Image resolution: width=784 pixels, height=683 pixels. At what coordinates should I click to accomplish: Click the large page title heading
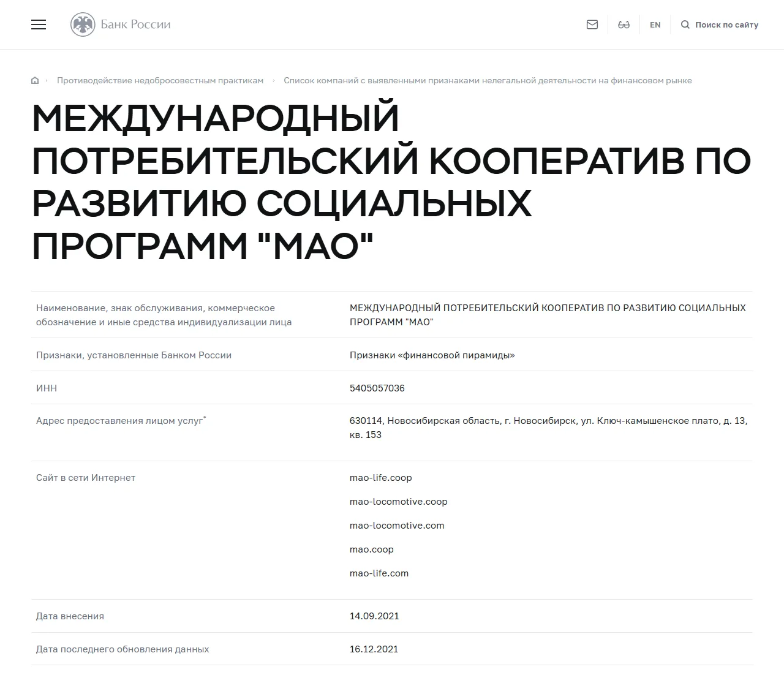391,182
